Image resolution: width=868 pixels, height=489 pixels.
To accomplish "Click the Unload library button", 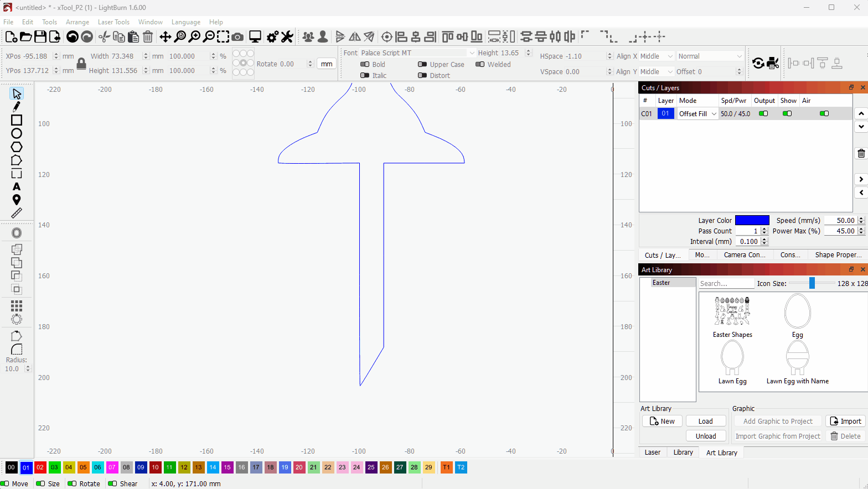I will click(706, 436).
